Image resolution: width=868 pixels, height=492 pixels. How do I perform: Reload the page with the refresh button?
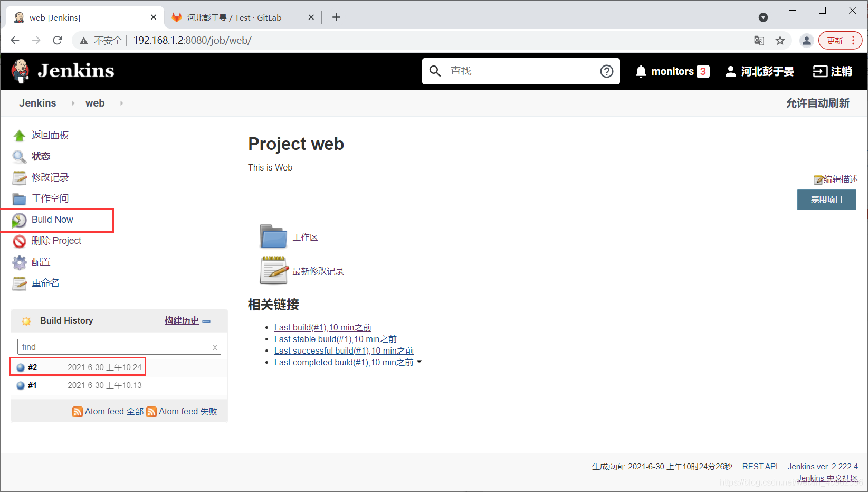[x=58, y=40]
